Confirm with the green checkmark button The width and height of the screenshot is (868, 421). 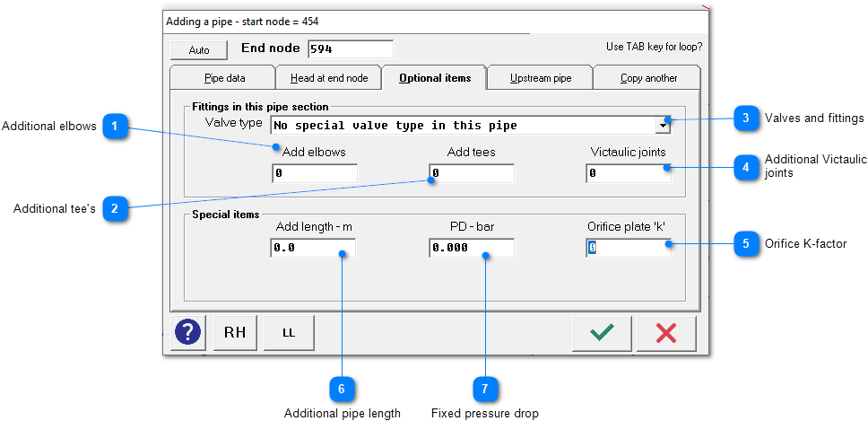tap(602, 333)
